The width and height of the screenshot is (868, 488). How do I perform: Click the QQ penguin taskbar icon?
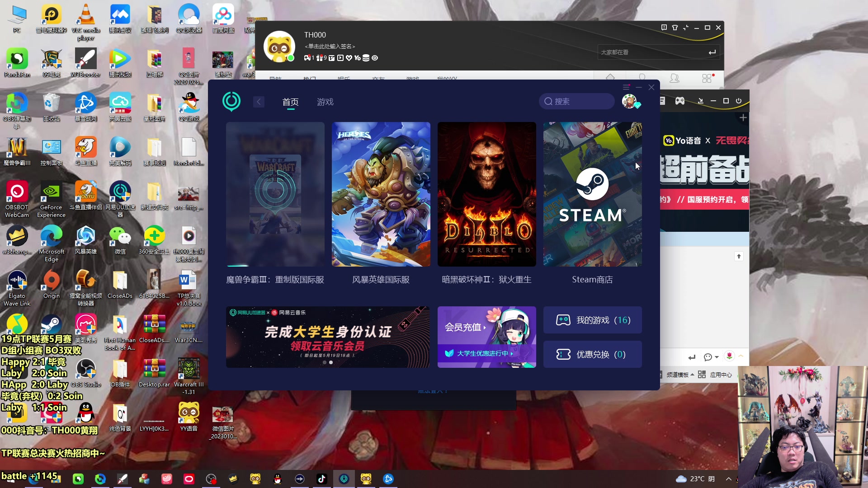[x=277, y=479]
